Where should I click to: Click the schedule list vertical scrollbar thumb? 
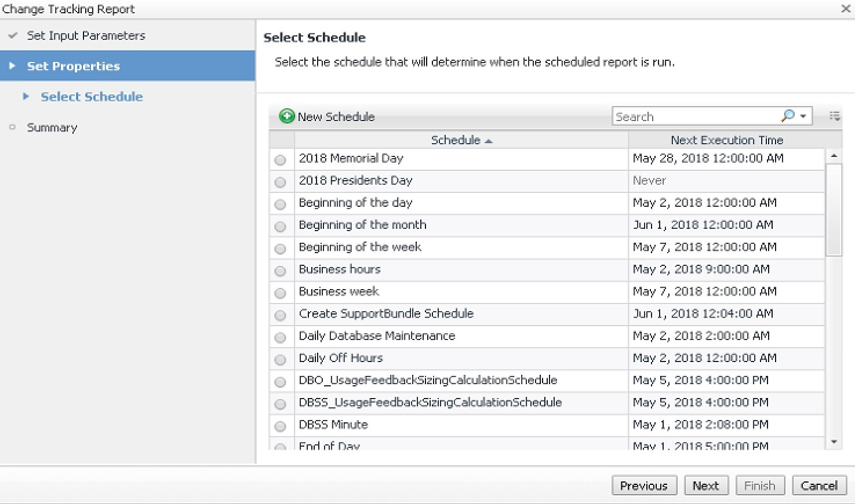[x=834, y=209]
